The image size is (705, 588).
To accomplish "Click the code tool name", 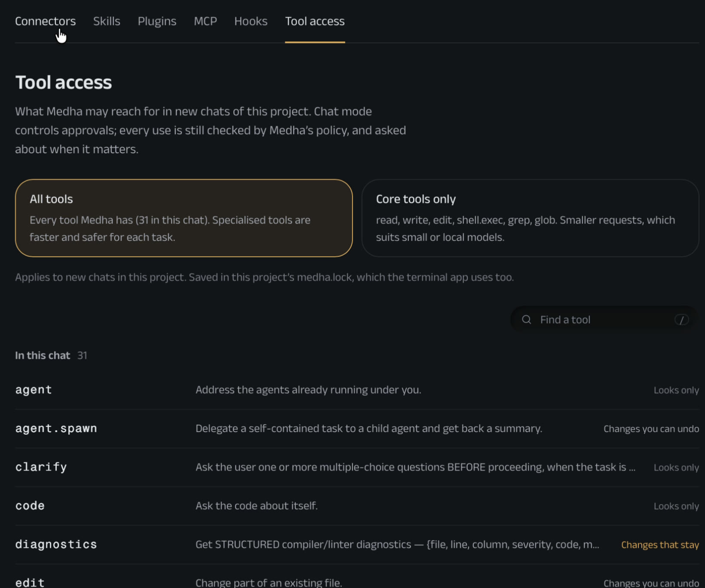I will tap(30, 506).
